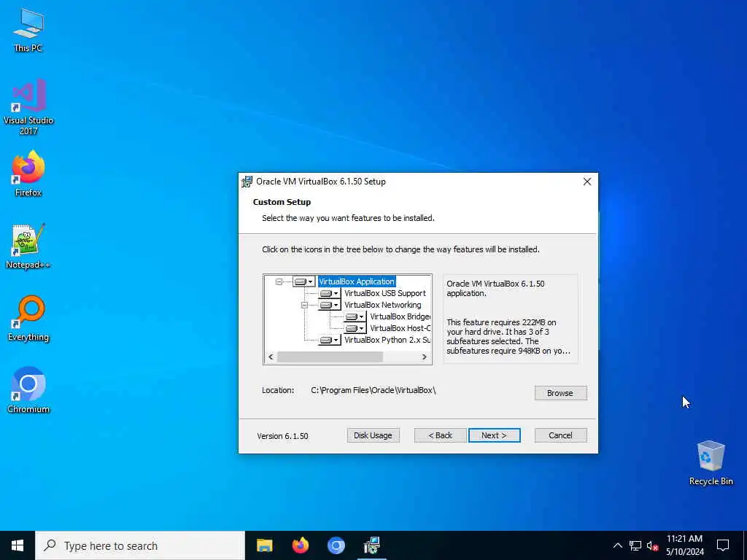Cancel the VirtualBox setup
Viewport: 747px width, 560px height.
560,435
